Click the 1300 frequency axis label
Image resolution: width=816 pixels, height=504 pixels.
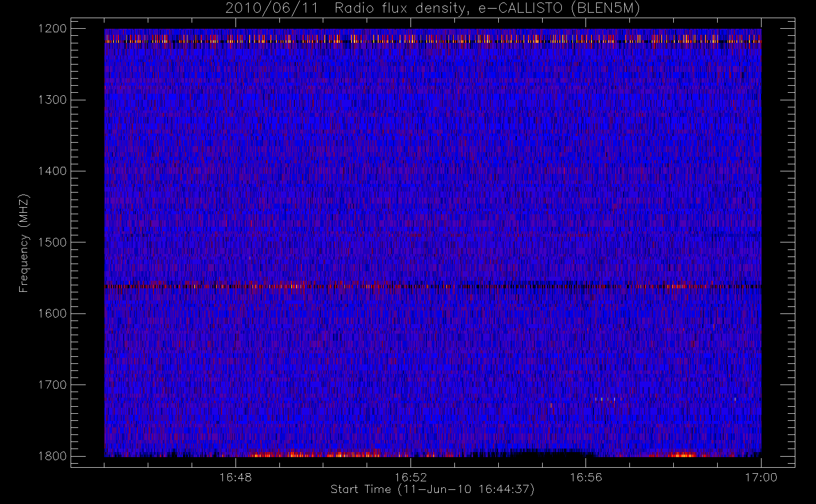click(52, 100)
